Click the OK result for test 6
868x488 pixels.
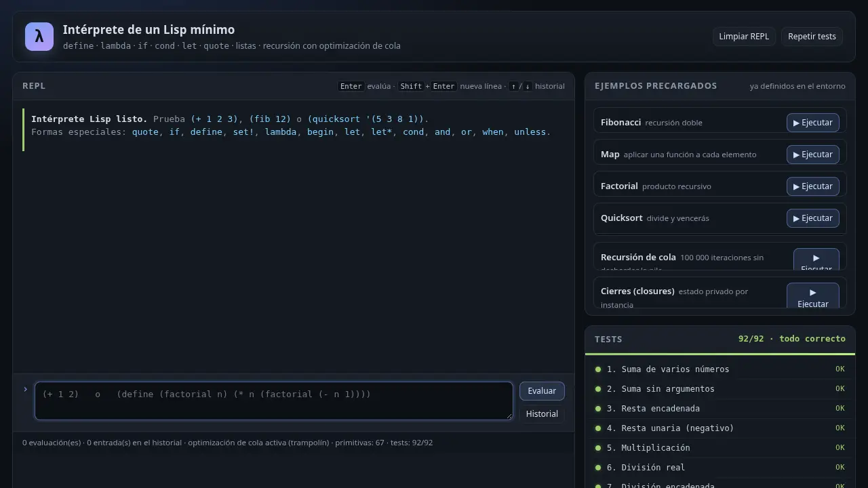click(x=840, y=468)
